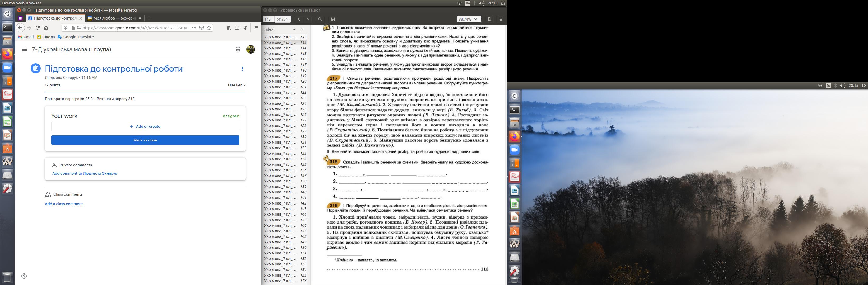868x285 pixels.
Task: Open the Classroom main menu hamburger
Action: pos(24,49)
